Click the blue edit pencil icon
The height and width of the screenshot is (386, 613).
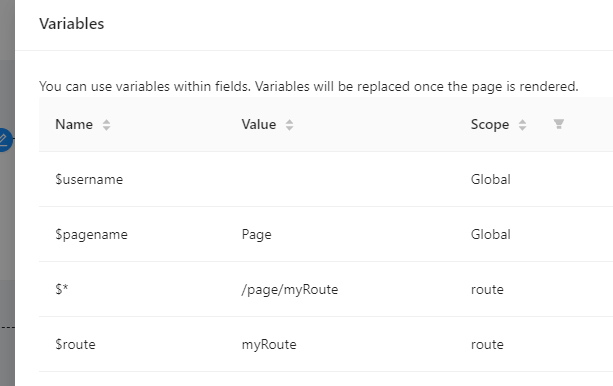(x=4, y=140)
